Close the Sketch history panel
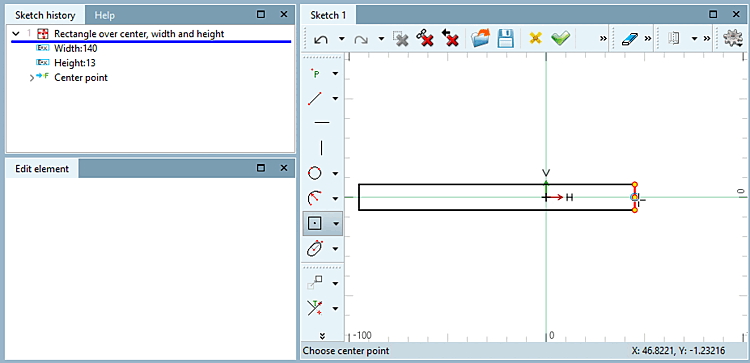 [284, 15]
